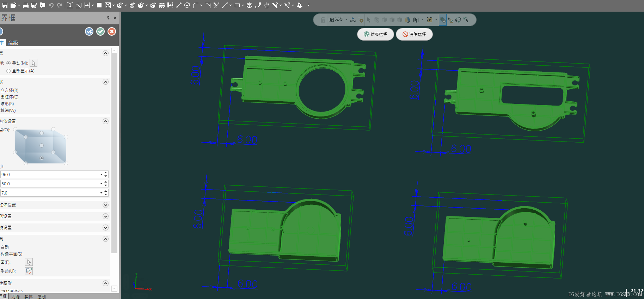Click the red X cancel icon in panel header
644x299 pixels.
tap(112, 32)
